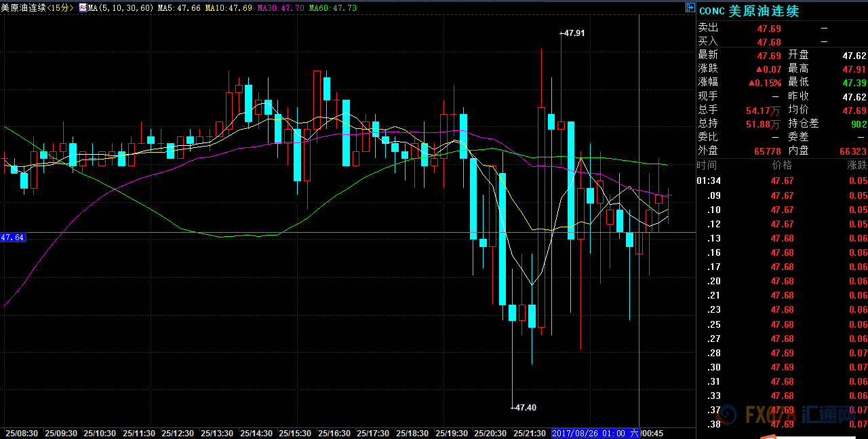Viewport: 868px width, 439px height.
Task: Click the CONC 美原油连续 panel header
Action: pyautogui.click(x=749, y=11)
